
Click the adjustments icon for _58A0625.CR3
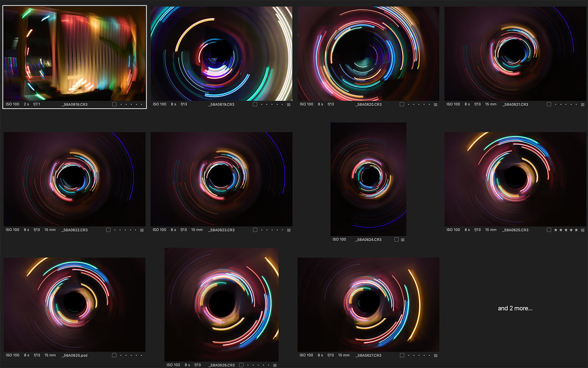pyautogui.click(x=583, y=230)
